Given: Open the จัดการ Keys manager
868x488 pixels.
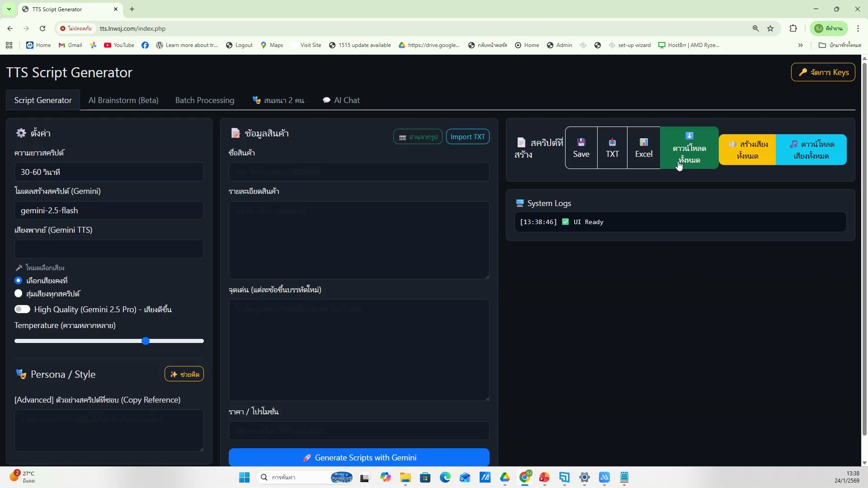Looking at the screenshot, I should tap(823, 72).
